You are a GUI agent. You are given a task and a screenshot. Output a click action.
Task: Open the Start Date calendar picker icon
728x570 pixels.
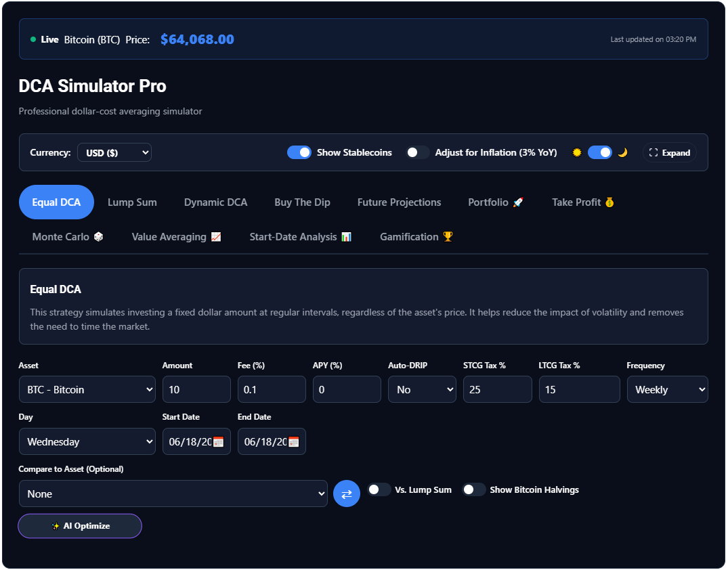click(218, 441)
